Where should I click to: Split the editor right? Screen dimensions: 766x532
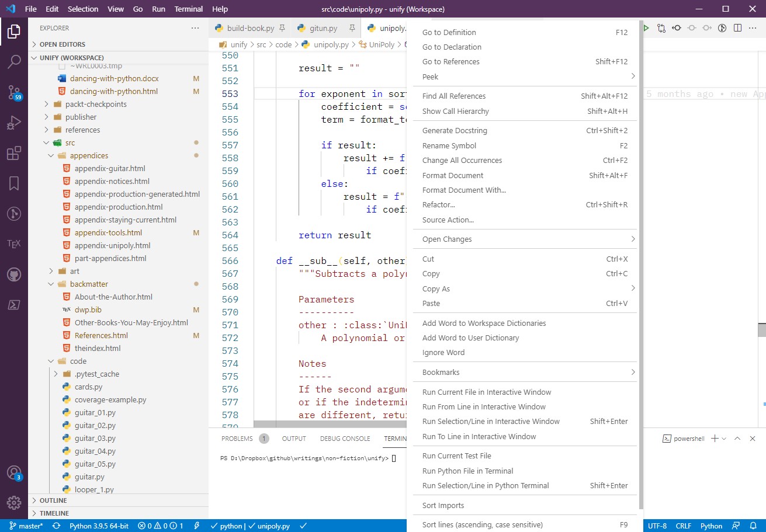738,28
